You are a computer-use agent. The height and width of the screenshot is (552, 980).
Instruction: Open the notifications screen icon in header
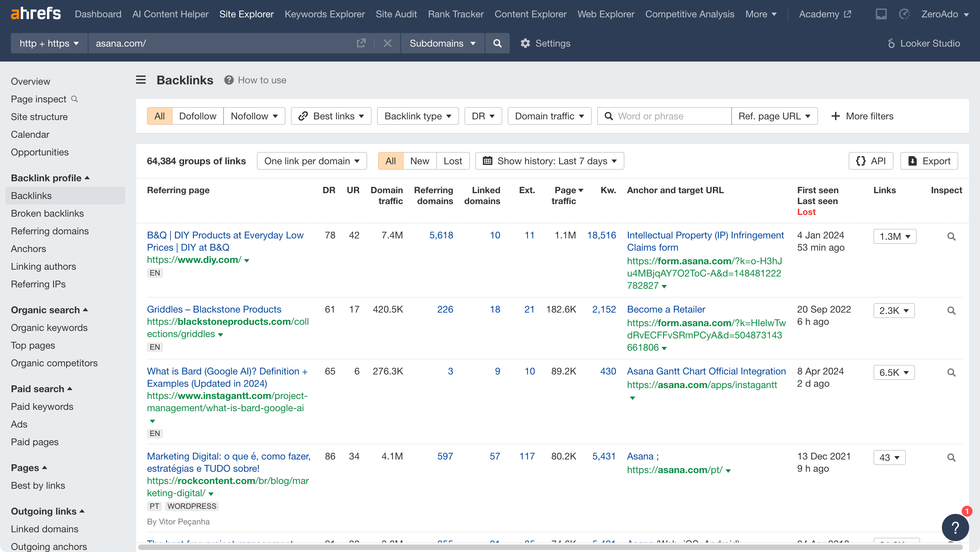[881, 14]
